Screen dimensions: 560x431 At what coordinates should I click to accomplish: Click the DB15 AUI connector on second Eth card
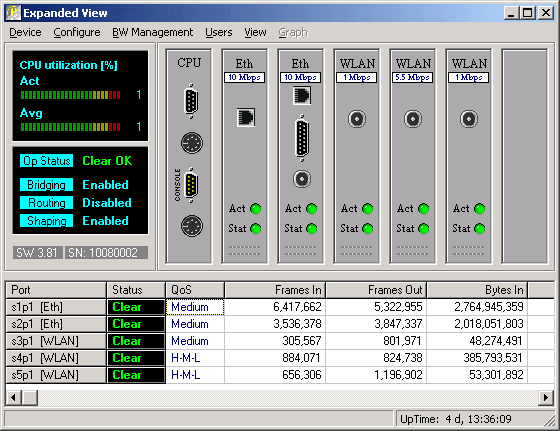[302, 138]
